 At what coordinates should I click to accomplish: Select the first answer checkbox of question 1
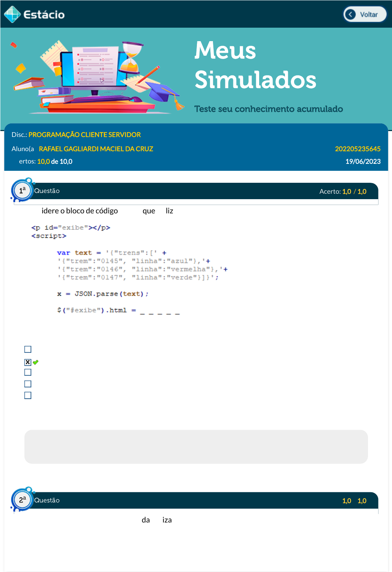pyautogui.click(x=28, y=349)
